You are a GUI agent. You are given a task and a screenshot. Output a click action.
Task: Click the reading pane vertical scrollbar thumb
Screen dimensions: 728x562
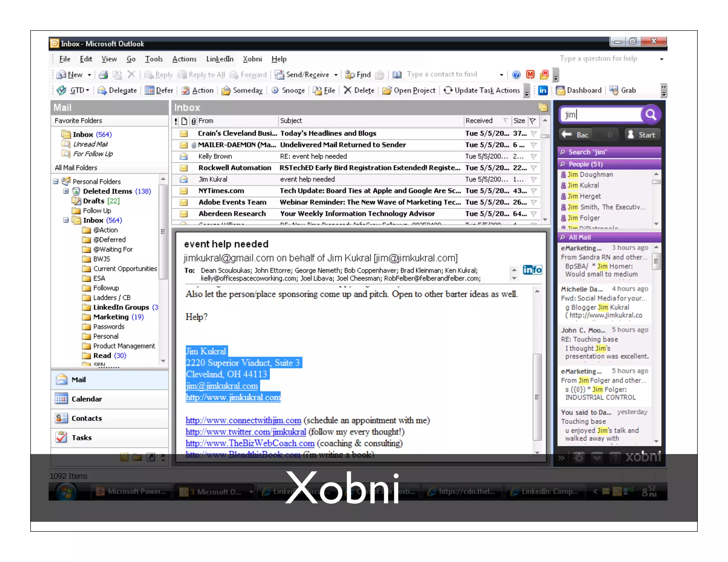(537, 397)
